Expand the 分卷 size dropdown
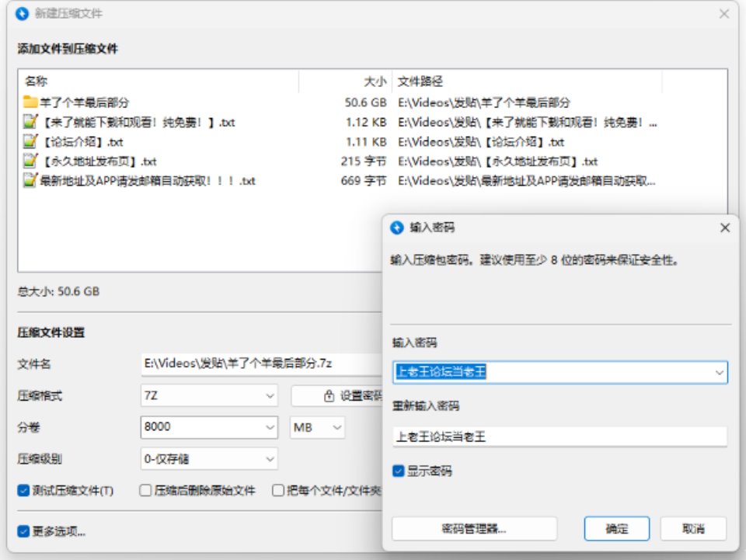 click(x=270, y=427)
